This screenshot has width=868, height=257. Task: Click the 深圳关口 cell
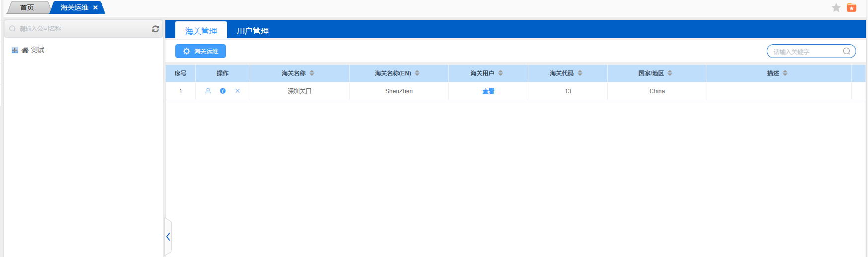tap(299, 91)
